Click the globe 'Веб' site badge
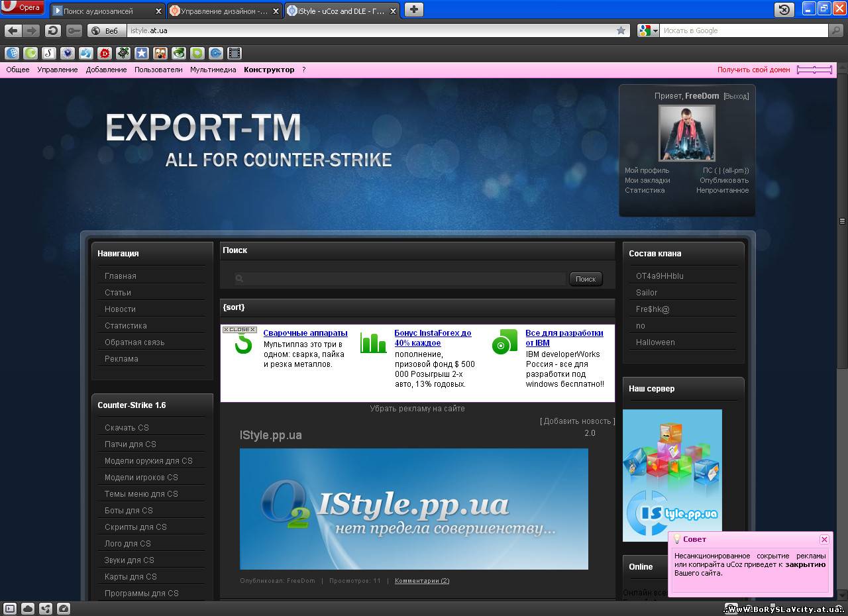Image resolution: width=848 pixels, height=616 pixels. [x=106, y=30]
